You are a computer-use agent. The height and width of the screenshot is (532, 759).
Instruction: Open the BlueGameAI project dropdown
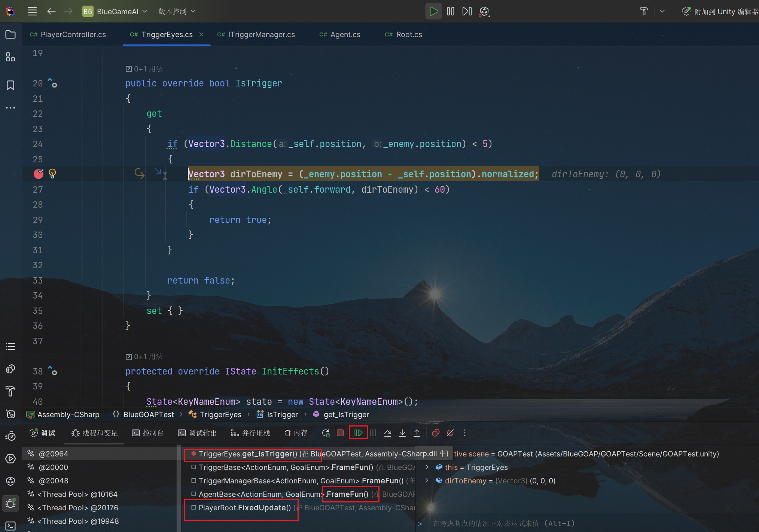(115, 12)
